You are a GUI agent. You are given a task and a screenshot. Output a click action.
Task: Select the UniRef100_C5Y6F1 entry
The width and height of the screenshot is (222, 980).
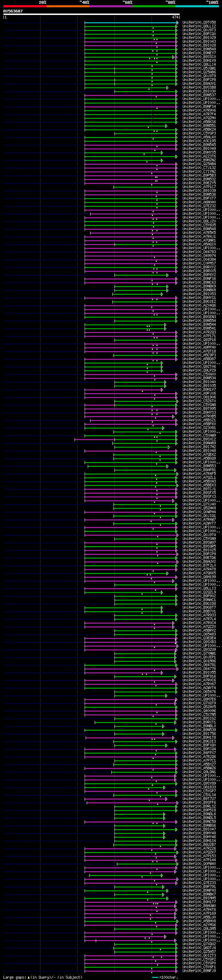coord(199,967)
